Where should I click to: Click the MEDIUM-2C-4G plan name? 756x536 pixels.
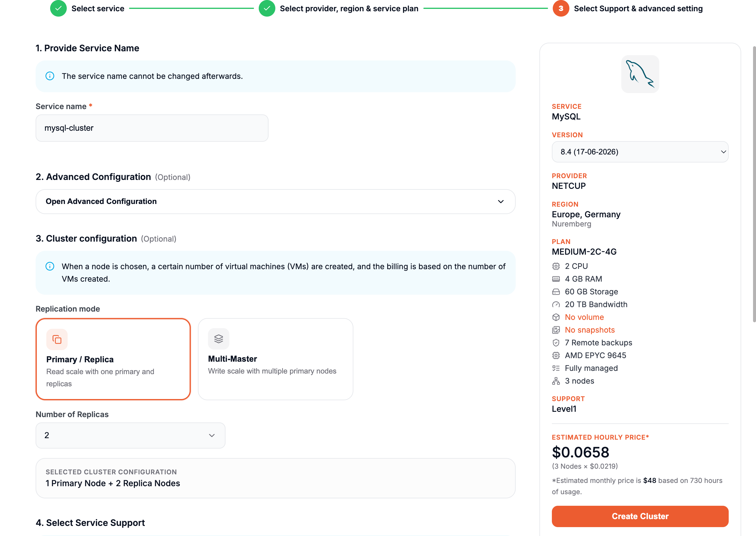(584, 252)
